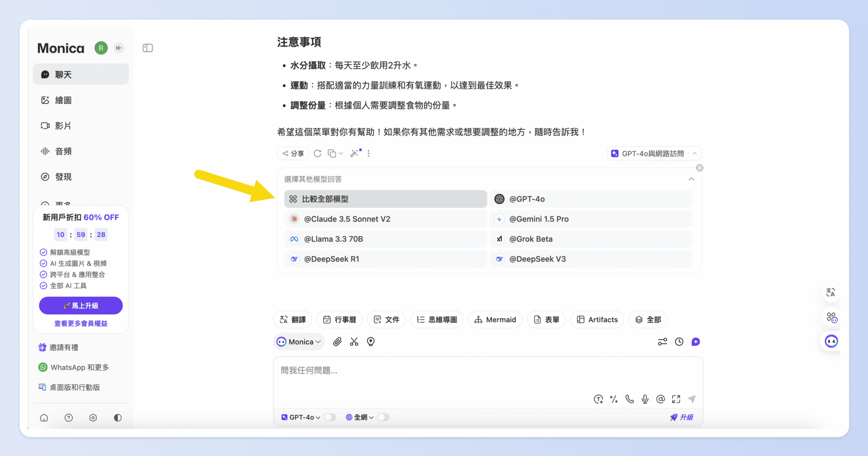The width and height of the screenshot is (868, 456).
Task: Toggle the switch next to GPT-4o
Action: [x=330, y=417]
